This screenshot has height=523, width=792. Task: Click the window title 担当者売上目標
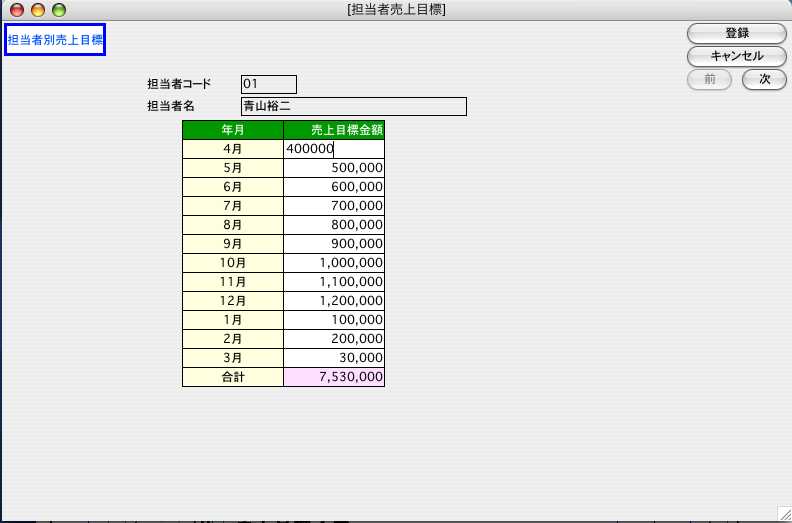pyautogui.click(x=397, y=10)
